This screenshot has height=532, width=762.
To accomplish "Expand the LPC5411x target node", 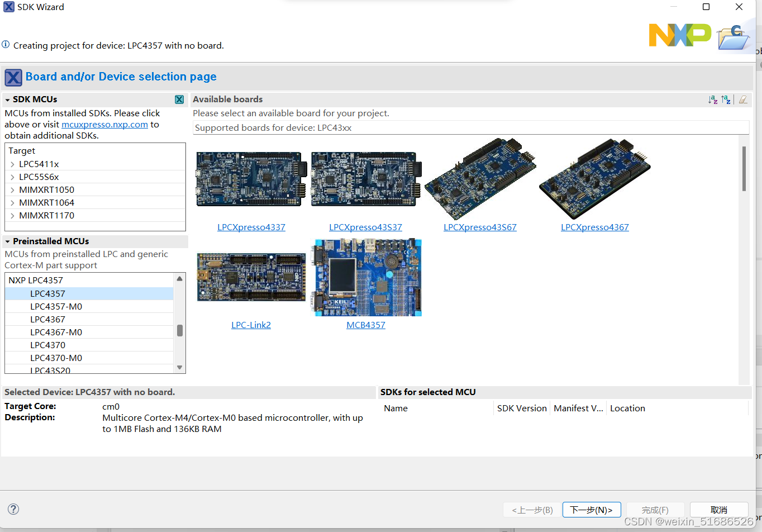I will (x=12, y=164).
